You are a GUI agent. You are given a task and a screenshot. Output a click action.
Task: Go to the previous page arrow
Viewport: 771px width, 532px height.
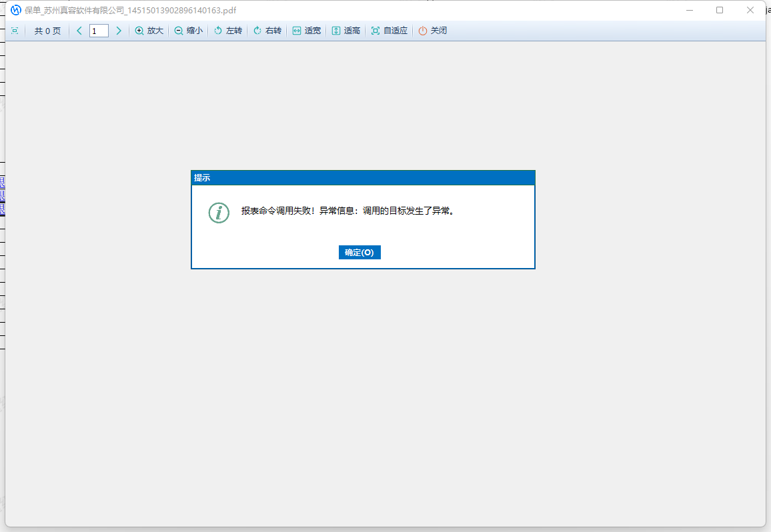[79, 31]
